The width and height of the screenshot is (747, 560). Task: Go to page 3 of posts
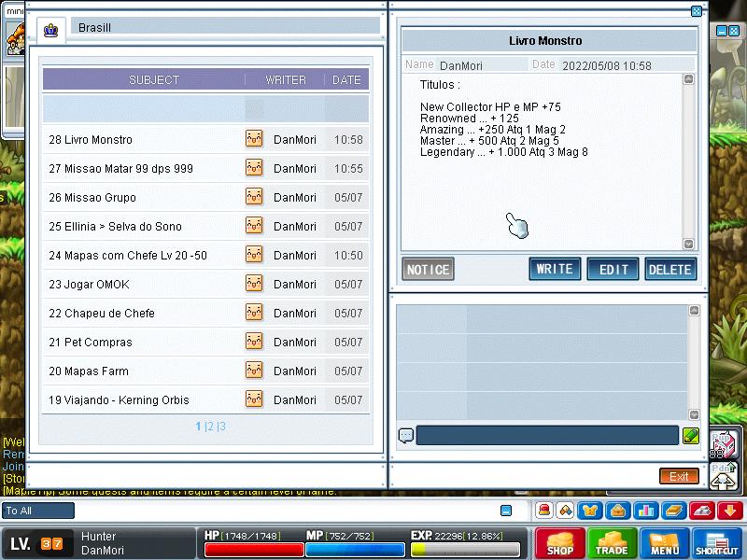[222, 427]
